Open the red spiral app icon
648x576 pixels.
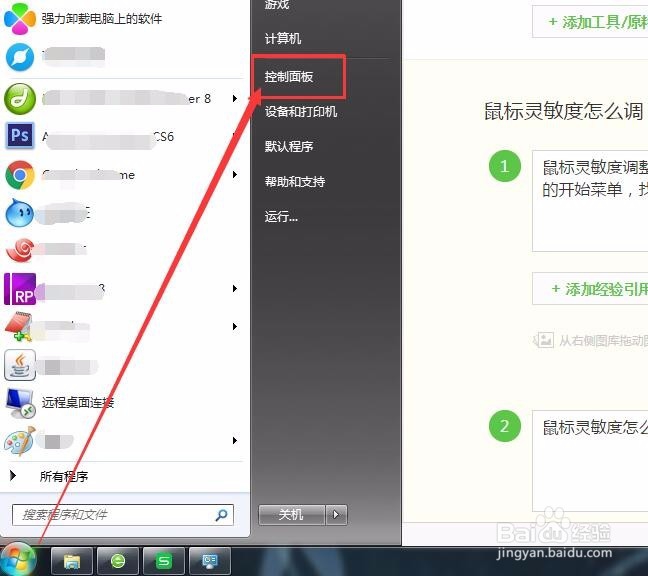coord(19,250)
